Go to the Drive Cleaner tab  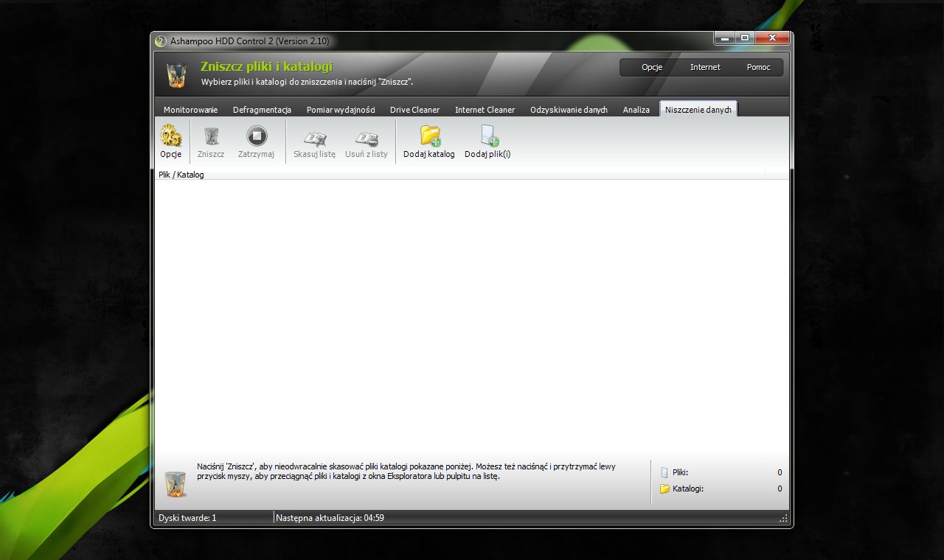point(414,110)
